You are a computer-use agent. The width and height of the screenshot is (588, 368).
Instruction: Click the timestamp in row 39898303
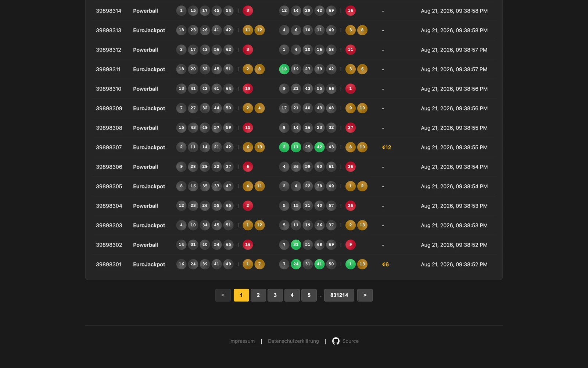click(x=454, y=225)
